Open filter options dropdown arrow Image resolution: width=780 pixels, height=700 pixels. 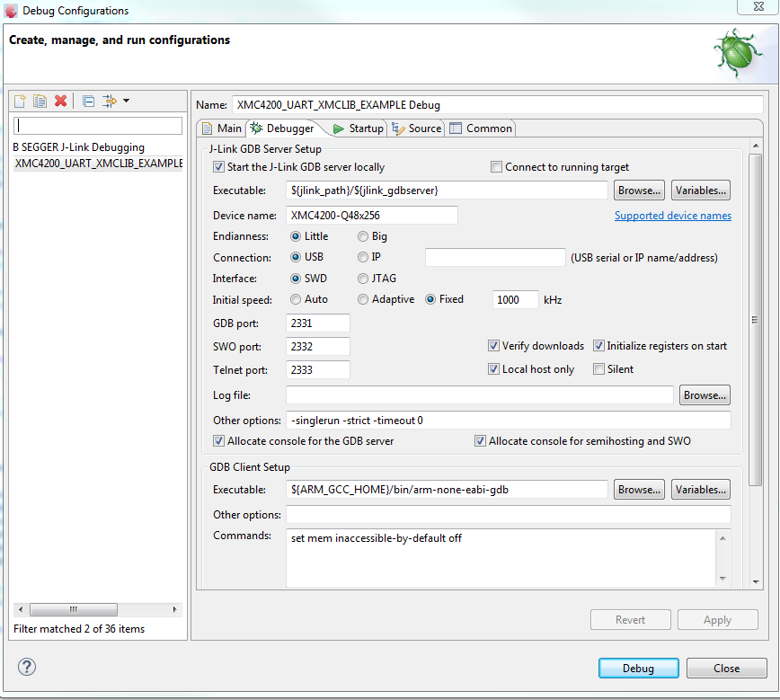click(x=127, y=101)
